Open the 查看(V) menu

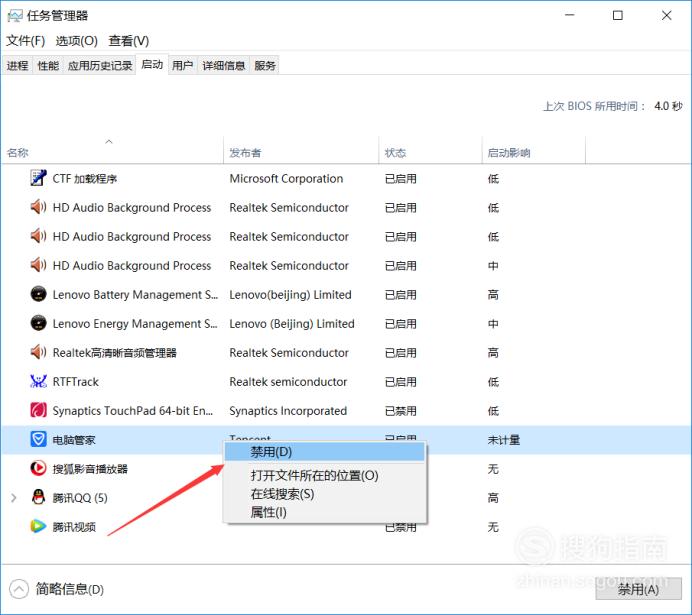pyautogui.click(x=129, y=41)
